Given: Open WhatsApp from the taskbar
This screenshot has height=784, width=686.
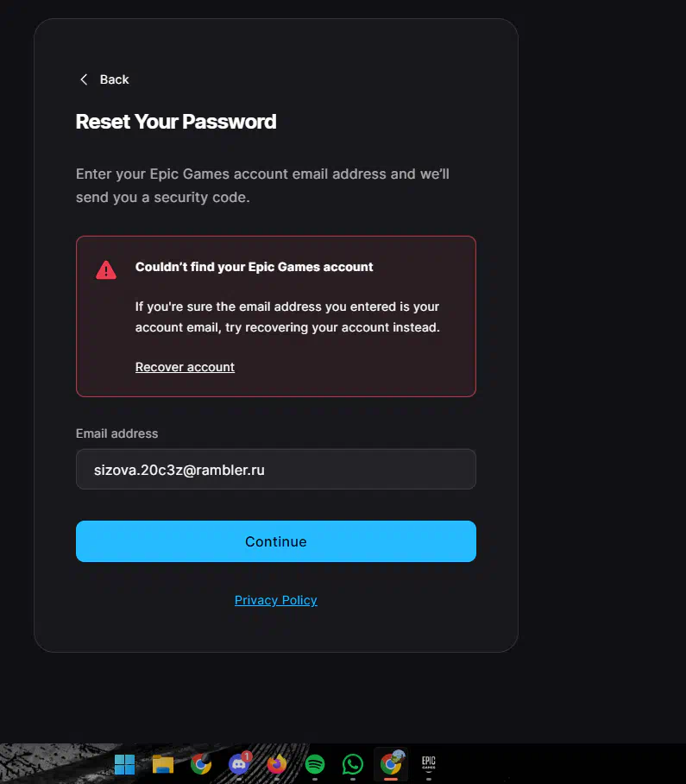Looking at the screenshot, I should pos(353,764).
